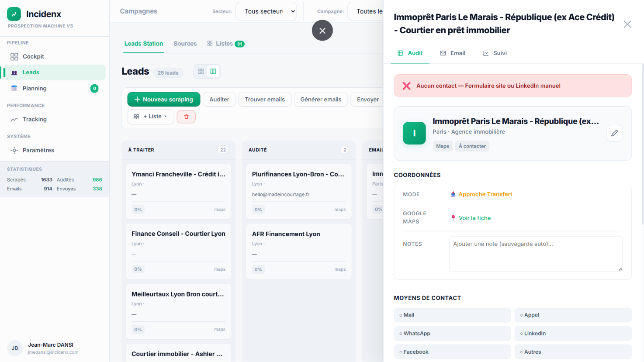Open the Meilleurtaux Lyon Bron card
Image resolution: width=644 pixels, height=362 pixels.
point(178,311)
